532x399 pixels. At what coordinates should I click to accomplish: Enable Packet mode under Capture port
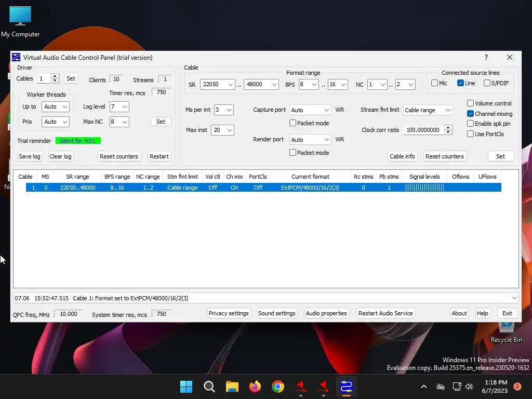[293, 123]
